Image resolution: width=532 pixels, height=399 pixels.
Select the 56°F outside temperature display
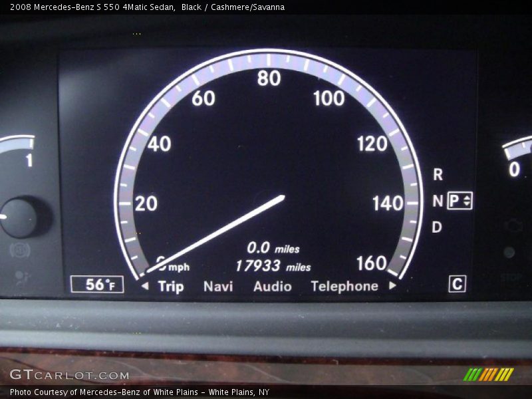[100, 285]
